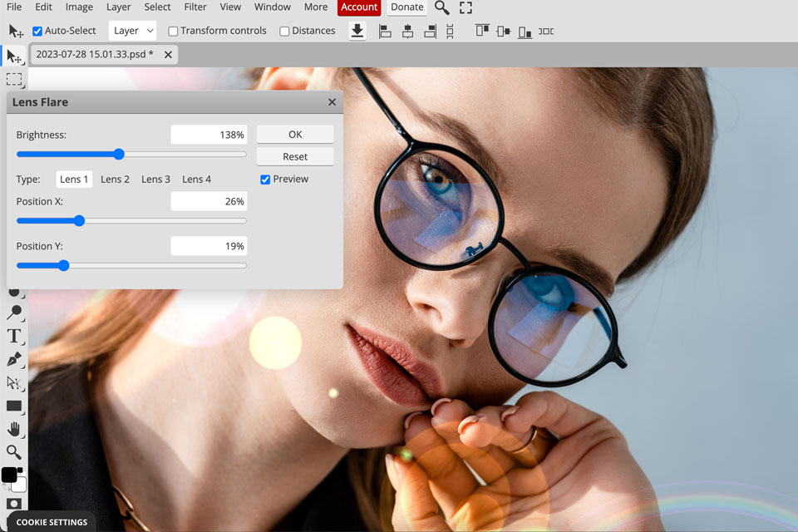
Task: Open the View menu
Action: (230, 7)
